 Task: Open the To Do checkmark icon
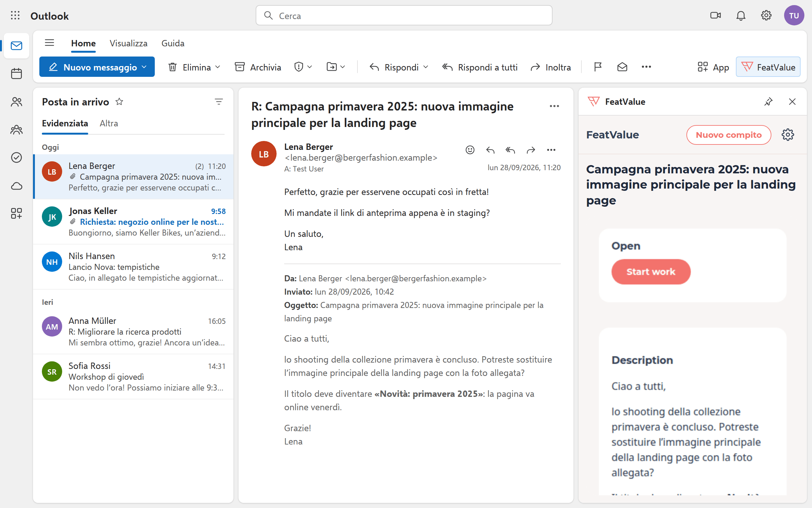tap(16, 157)
